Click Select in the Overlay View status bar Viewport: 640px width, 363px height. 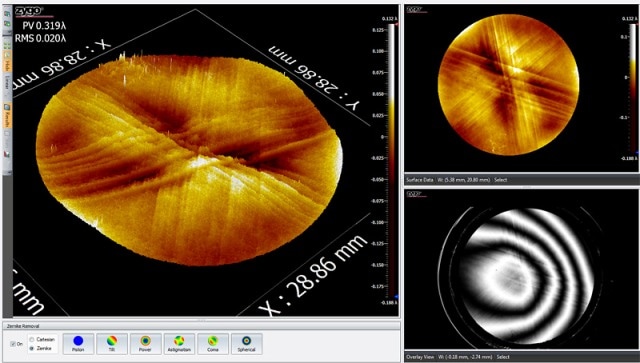click(503, 357)
